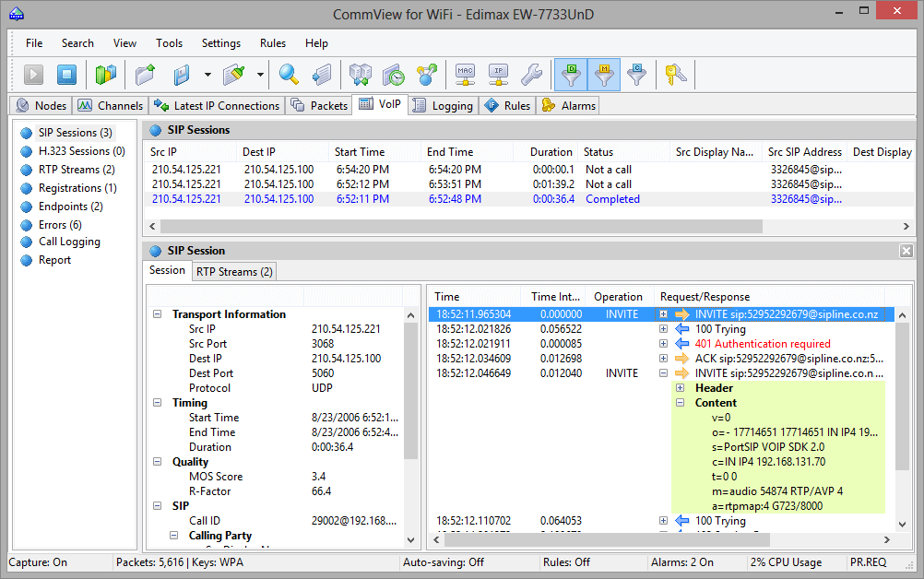This screenshot has width=924, height=579.
Task: Click the horizontal scrollbar below SIP Sessions
Action: click(x=461, y=226)
